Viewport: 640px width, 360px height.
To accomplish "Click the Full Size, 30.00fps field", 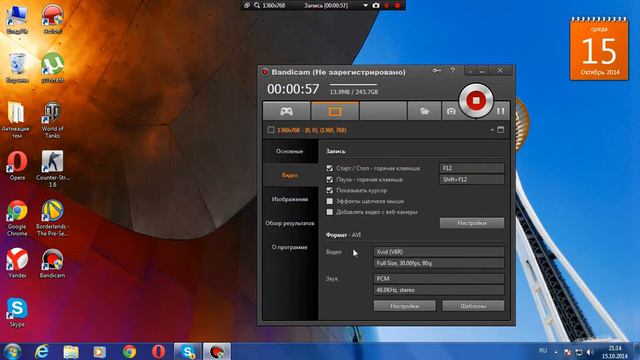I will [x=439, y=263].
